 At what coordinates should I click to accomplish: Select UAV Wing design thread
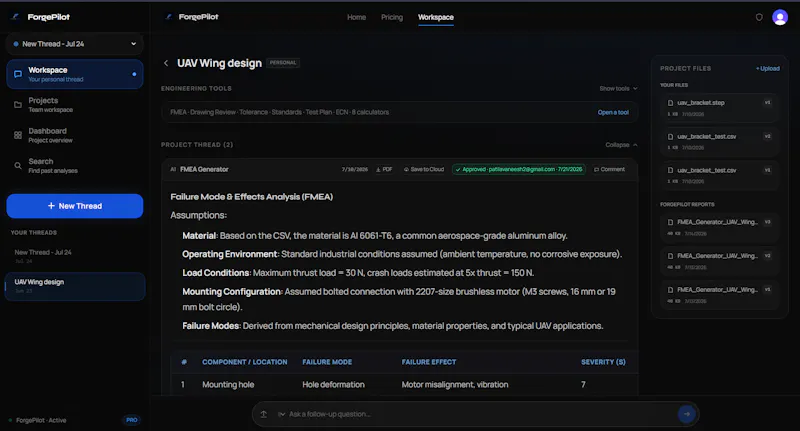(x=74, y=286)
